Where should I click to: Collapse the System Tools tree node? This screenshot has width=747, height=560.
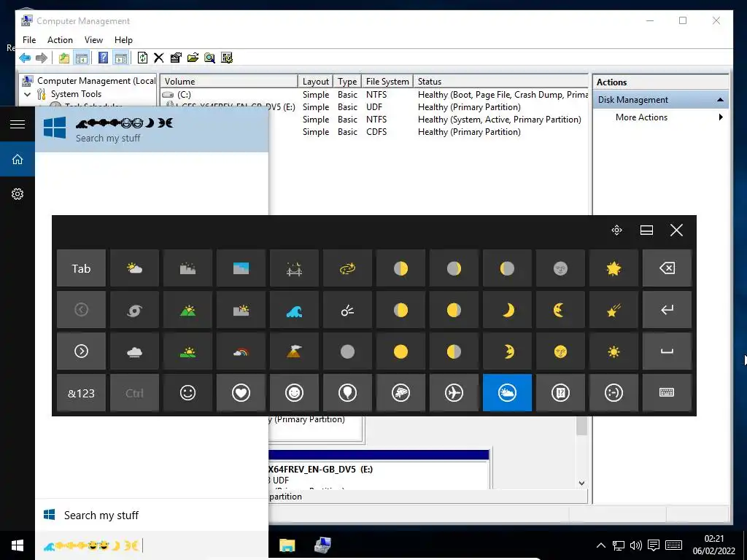click(27, 94)
